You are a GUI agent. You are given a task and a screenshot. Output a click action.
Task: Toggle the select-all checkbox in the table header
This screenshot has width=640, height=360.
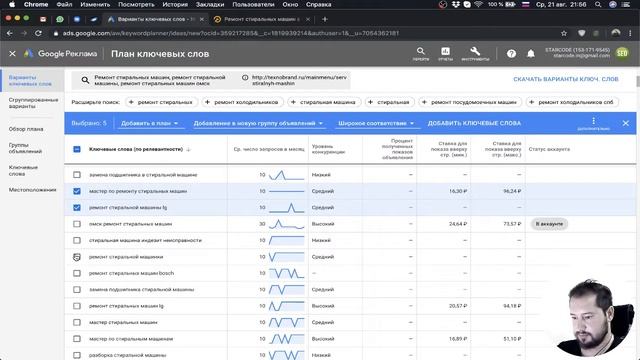pos(77,149)
